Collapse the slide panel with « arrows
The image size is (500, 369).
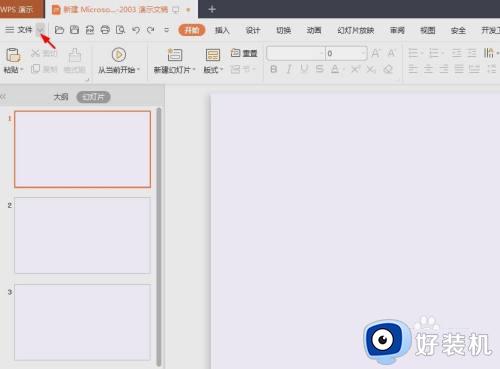[x=3, y=97]
